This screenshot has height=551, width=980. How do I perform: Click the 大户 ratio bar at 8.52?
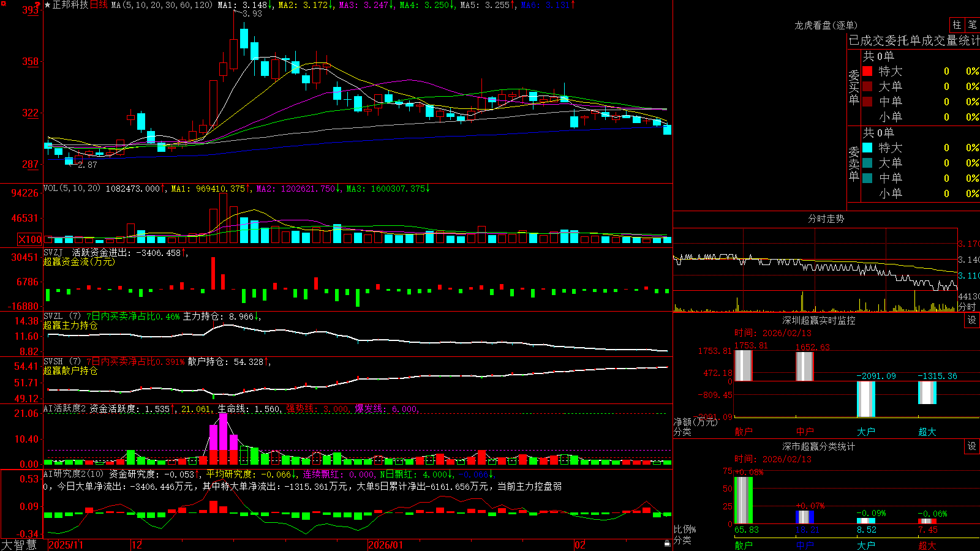[x=865, y=521]
